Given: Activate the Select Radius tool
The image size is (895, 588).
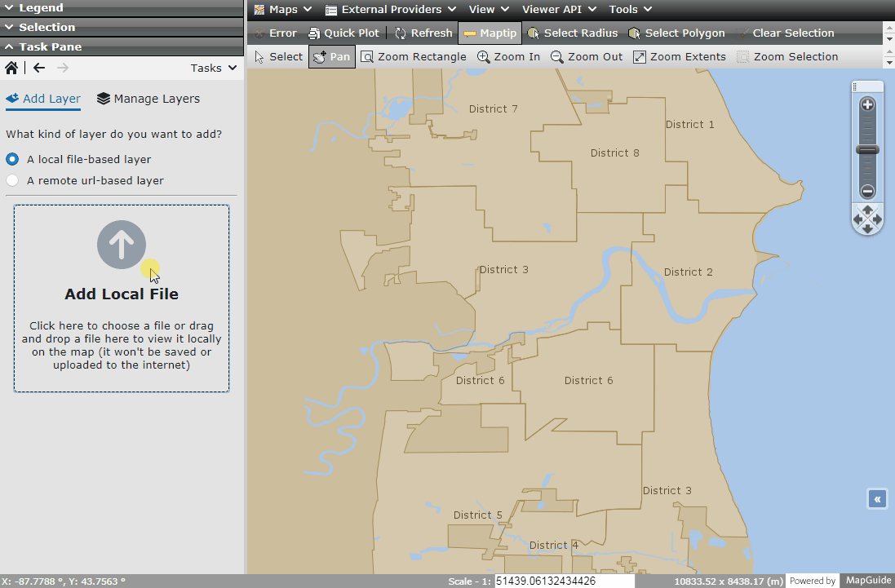Looking at the screenshot, I should tap(572, 33).
